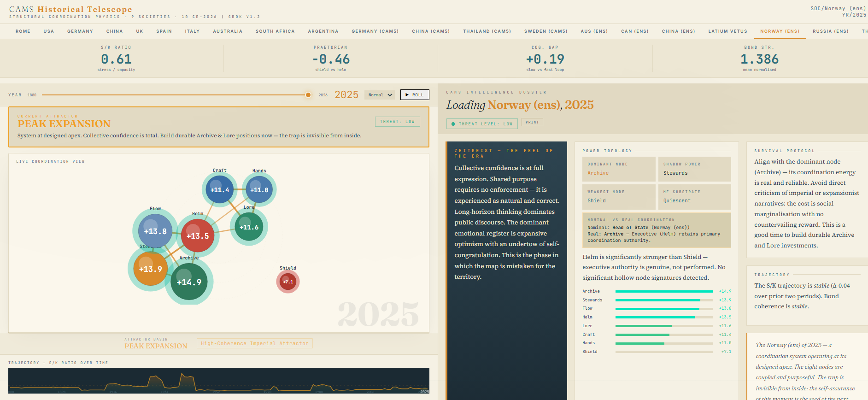Click the 2025 year readout
868x400 pixels.
[x=346, y=95]
